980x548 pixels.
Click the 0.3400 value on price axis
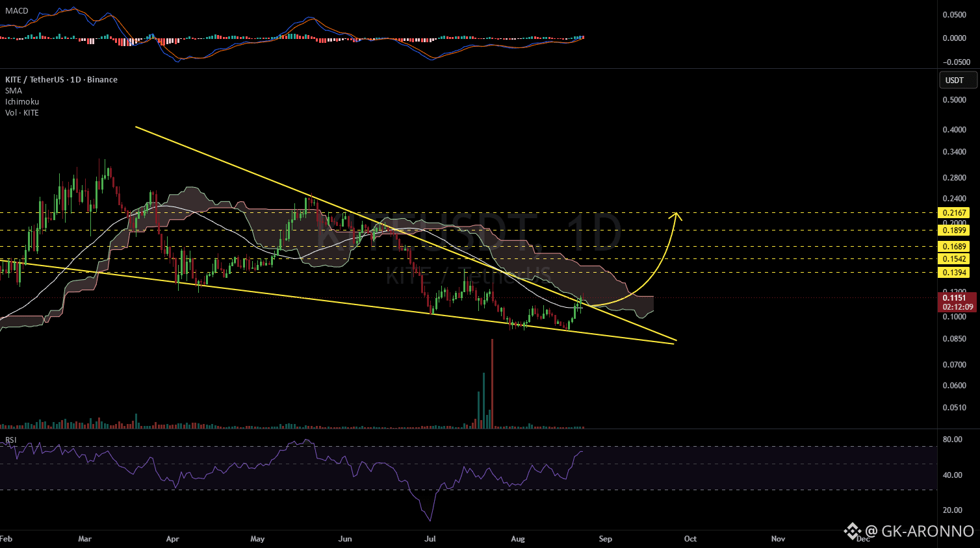pyautogui.click(x=955, y=152)
